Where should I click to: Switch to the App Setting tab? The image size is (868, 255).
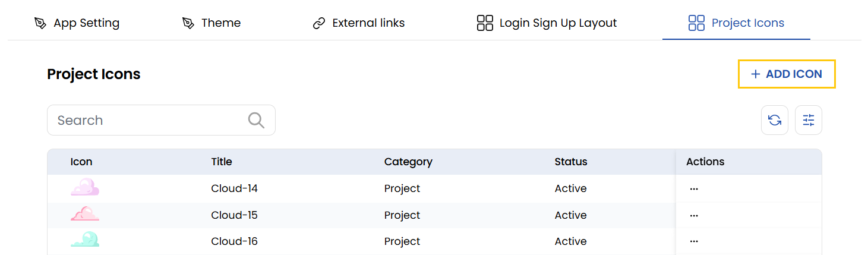pos(77,23)
